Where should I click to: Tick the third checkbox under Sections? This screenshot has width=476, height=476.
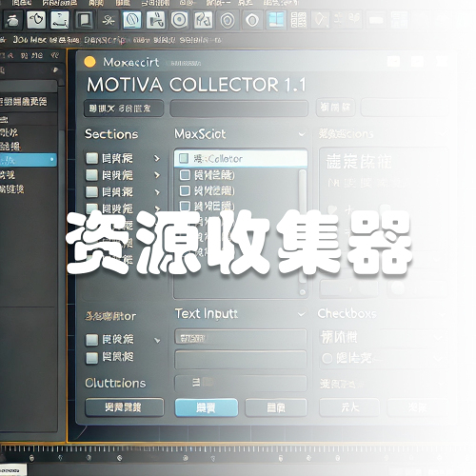click(91, 191)
